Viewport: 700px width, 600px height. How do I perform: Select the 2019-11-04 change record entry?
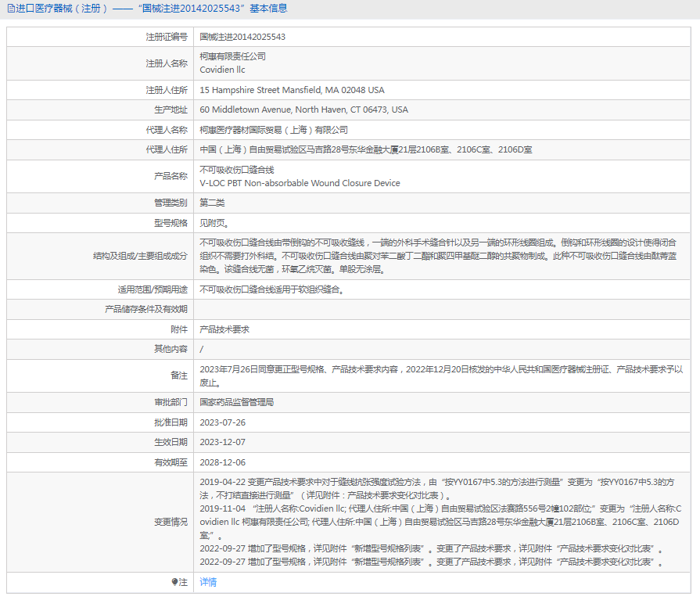pyautogui.click(x=440, y=522)
